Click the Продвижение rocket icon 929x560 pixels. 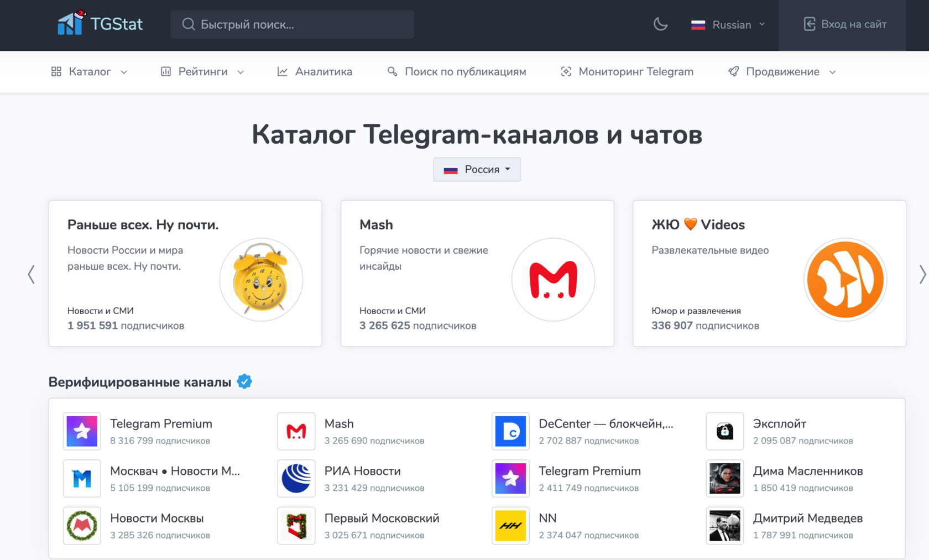pyautogui.click(x=733, y=71)
